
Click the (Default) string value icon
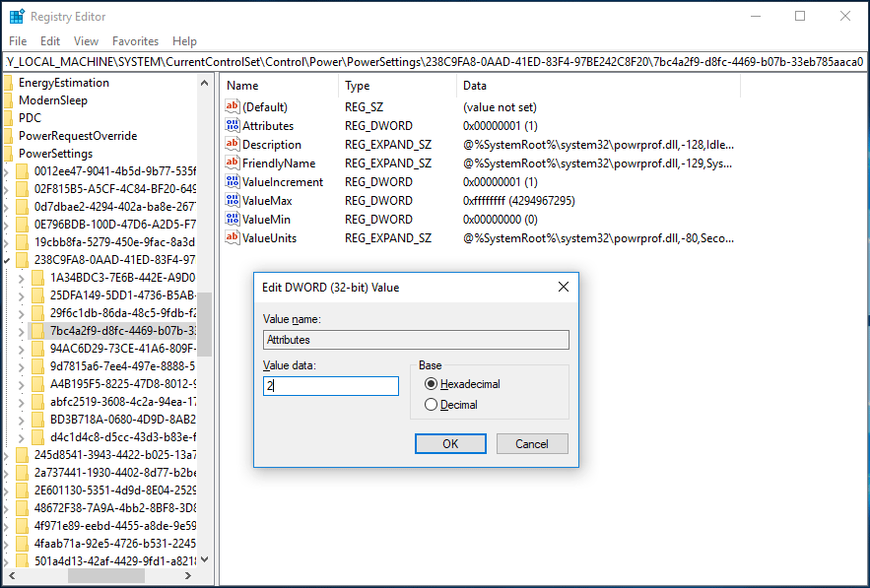point(233,106)
